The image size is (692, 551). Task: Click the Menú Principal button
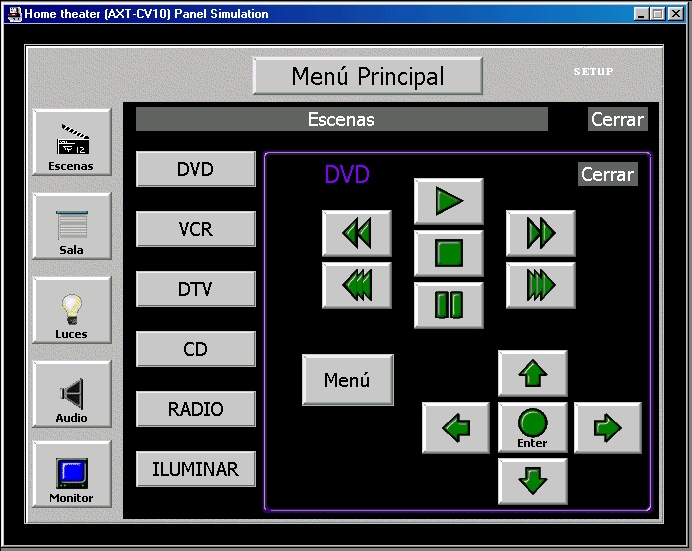[x=368, y=76]
